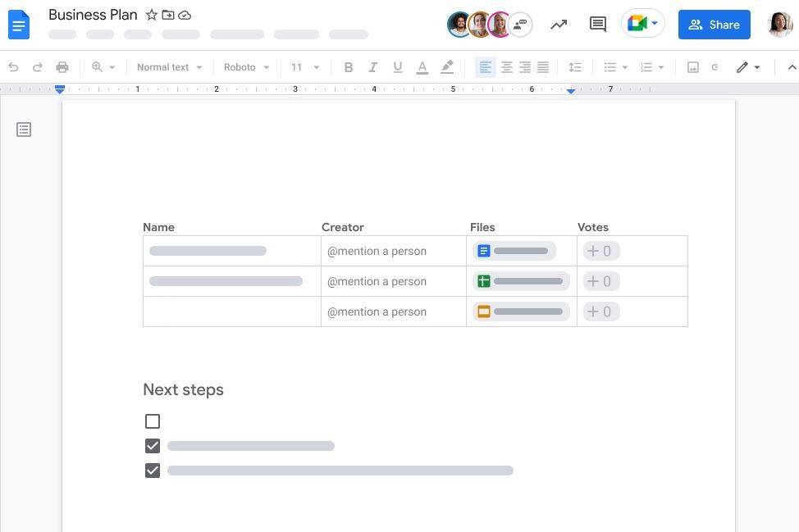Check the empty Next steps checkbox
799x532 pixels.
click(153, 421)
